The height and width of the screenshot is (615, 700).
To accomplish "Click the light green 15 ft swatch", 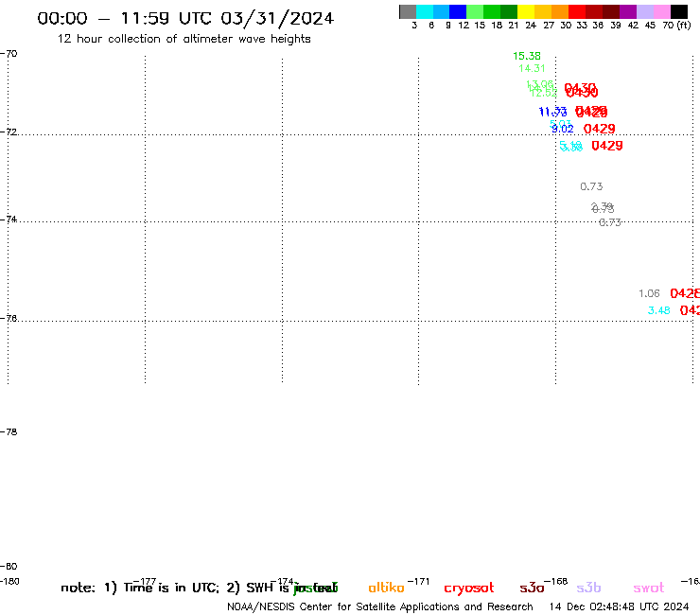I will [475, 11].
